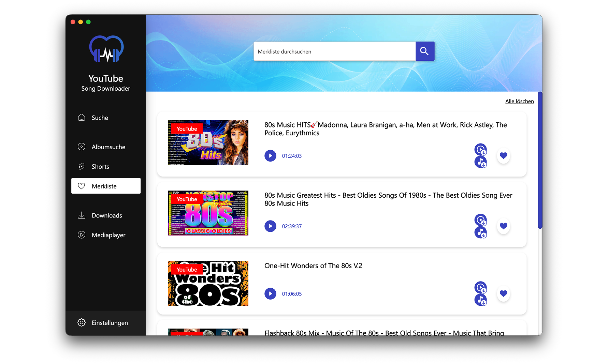The height and width of the screenshot is (364, 608).
Task: Click the disc icon beside Albumsuche
Action: tap(82, 147)
